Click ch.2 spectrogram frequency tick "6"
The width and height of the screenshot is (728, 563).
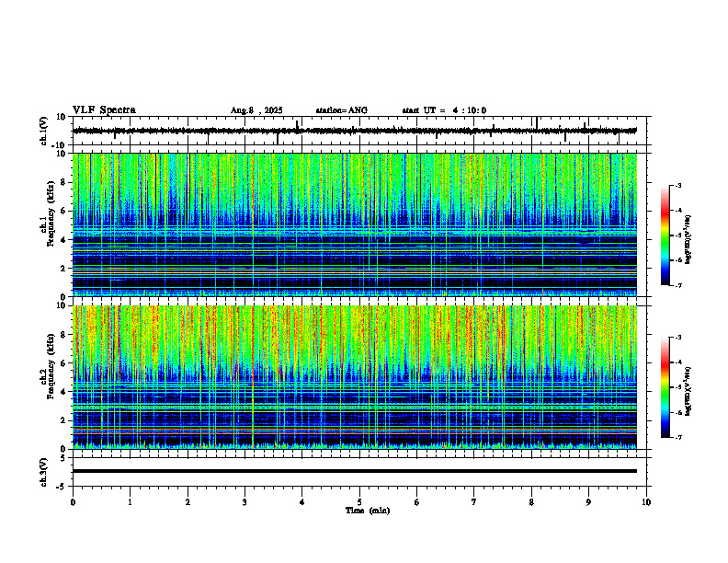coord(64,363)
